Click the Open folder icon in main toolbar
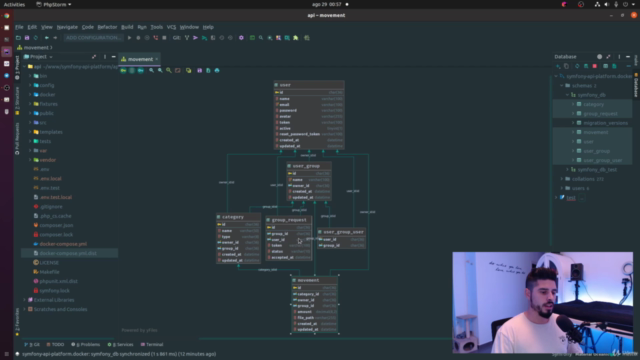Viewport: 640px width, 360px height. pyautogui.click(x=18, y=38)
